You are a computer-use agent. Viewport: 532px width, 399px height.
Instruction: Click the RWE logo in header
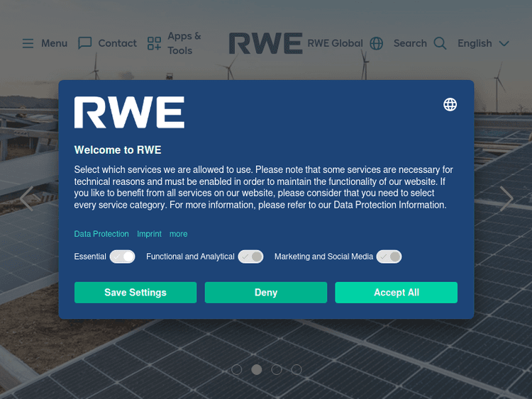(266, 43)
